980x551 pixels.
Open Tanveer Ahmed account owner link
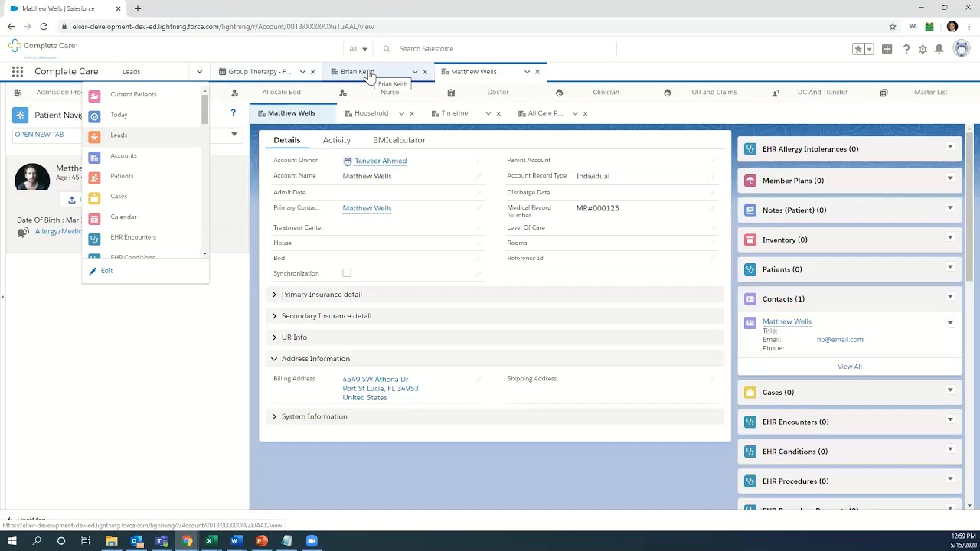tap(381, 161)
